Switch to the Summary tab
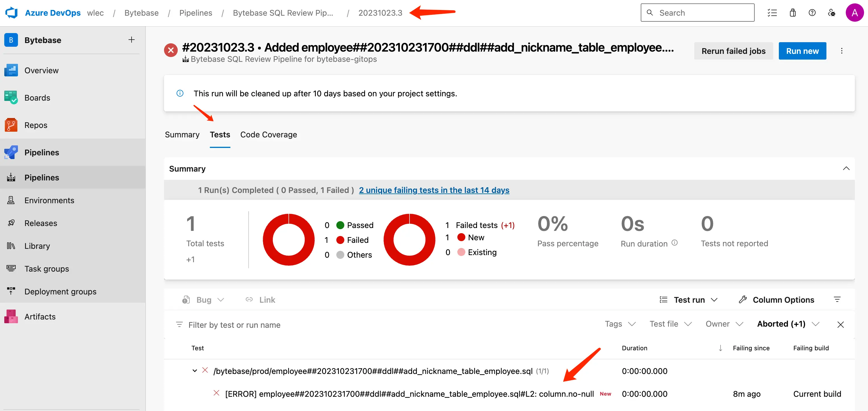 coord(182,135)
